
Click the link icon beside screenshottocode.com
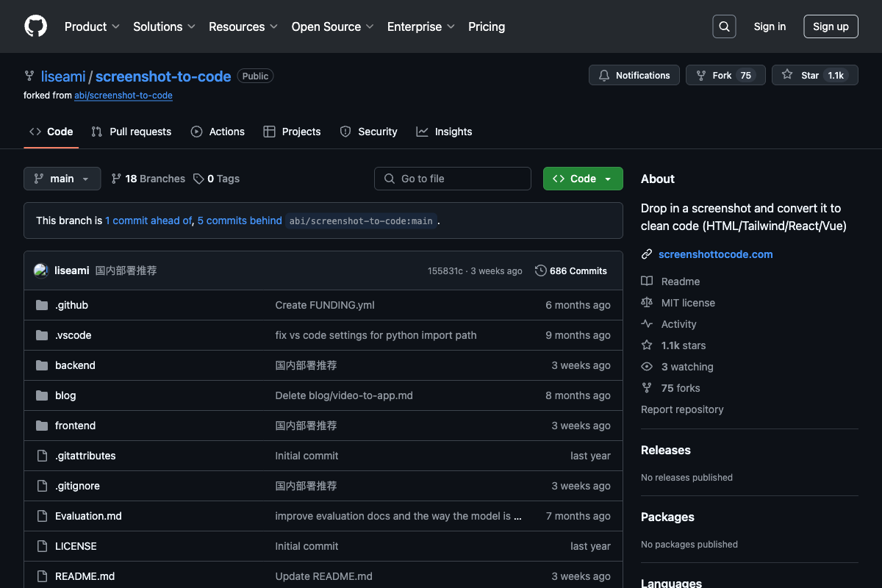(x=647, y=254)
